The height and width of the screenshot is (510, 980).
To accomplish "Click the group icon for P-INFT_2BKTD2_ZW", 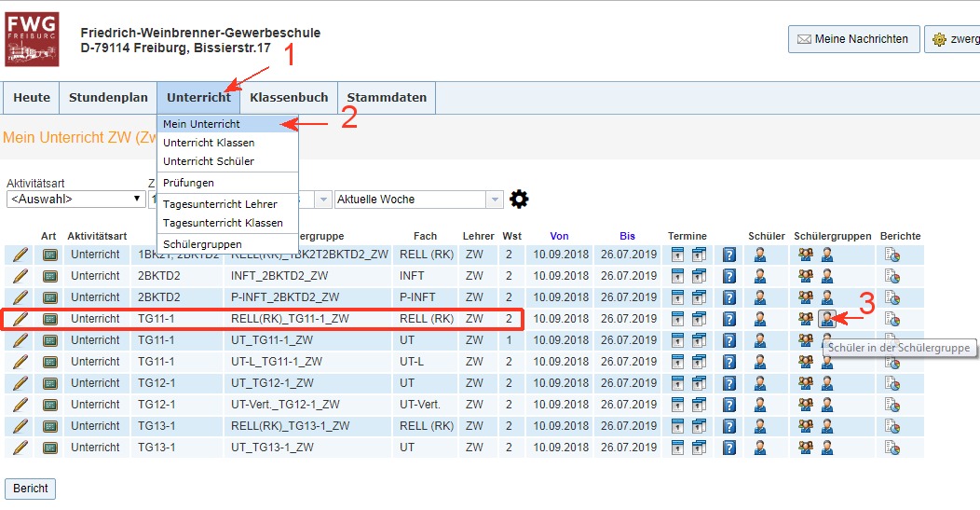I will (x=806, y=297).
